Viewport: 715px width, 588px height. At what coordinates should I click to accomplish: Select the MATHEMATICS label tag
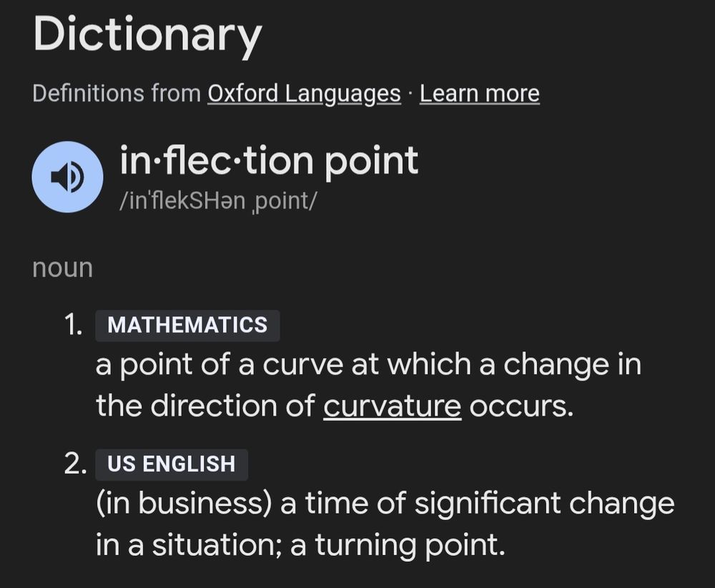(187, 325)
